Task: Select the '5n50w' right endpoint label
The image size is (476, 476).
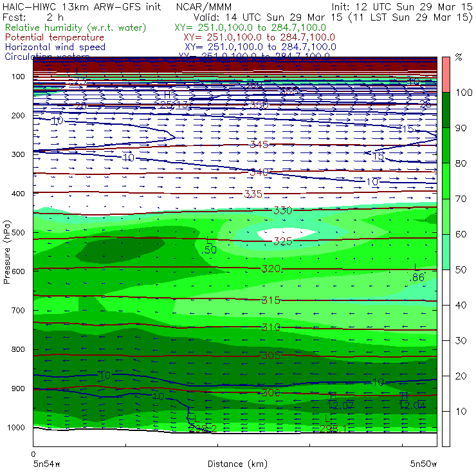Action: click(423, 464)
